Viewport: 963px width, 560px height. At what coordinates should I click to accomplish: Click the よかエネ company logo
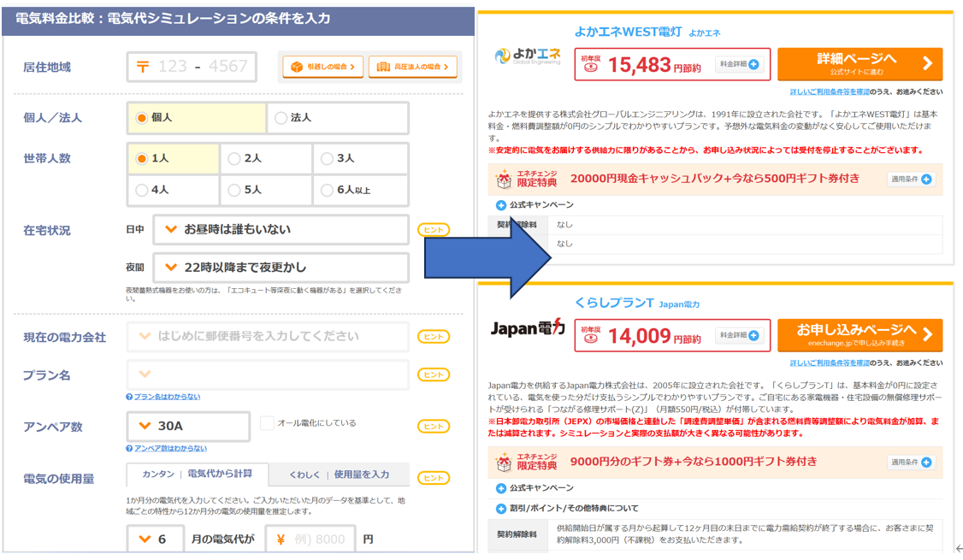point(528,56)
